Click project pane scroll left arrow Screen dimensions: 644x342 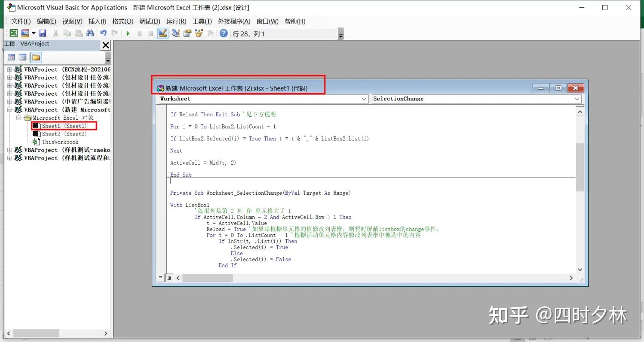[x=9, y=333]
